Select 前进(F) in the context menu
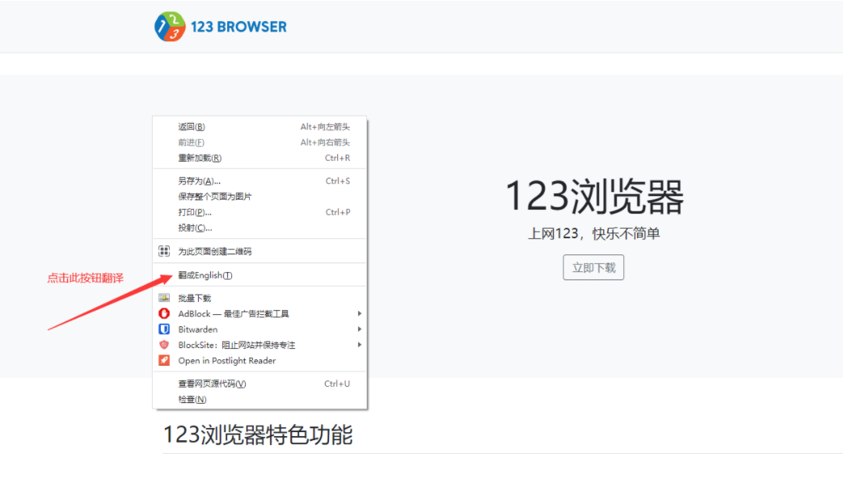843x504 pixels. [x=259, y=142]
